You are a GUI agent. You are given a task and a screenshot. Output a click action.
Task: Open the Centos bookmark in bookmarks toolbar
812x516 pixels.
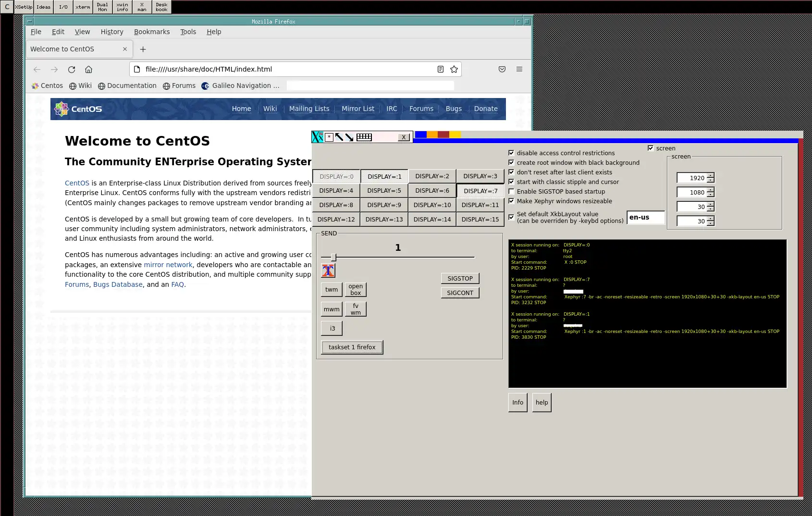coord(47,86)
